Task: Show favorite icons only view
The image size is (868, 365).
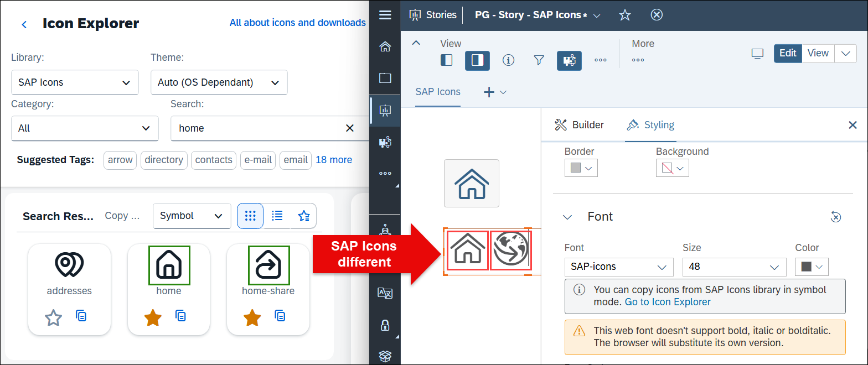Action: [304, 216]
